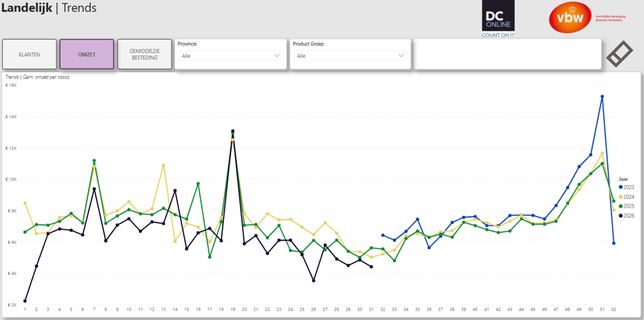Image resolution: width=644 pixels, height=320 pixels.
Task: Click the orange vbw logo
Action: pyautogui.click(x=570, y=17)
